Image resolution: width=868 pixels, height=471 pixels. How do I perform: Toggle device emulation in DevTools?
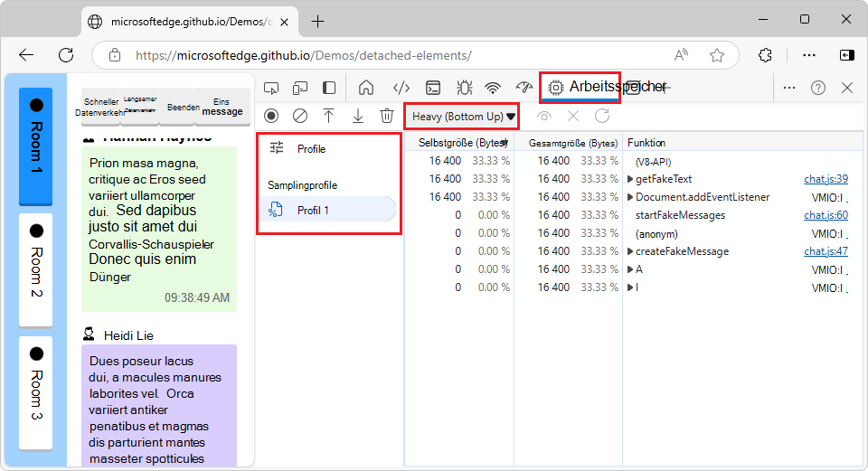[x=300, y=88]
